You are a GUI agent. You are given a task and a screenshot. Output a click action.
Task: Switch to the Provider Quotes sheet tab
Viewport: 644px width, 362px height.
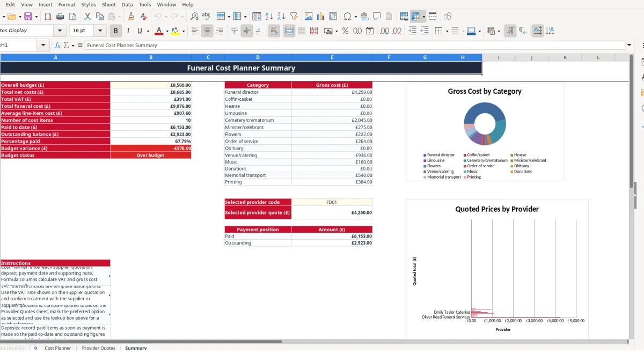98,348
